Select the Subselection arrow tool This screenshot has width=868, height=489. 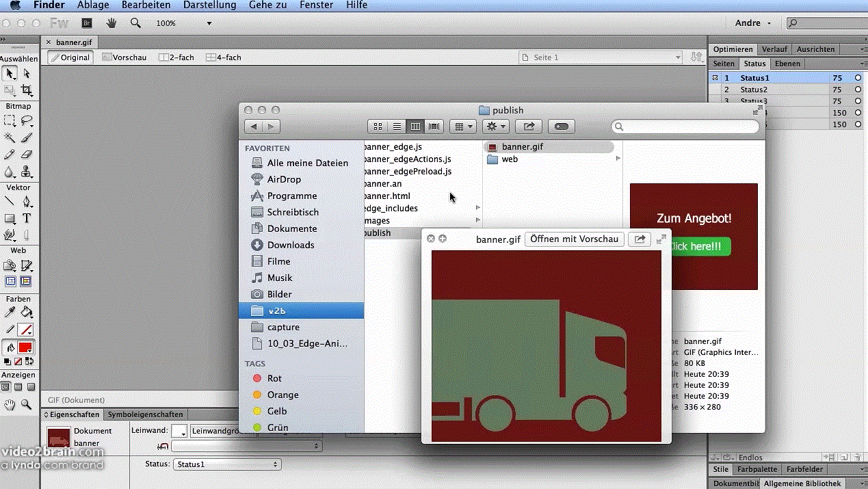tap(27, 73)
